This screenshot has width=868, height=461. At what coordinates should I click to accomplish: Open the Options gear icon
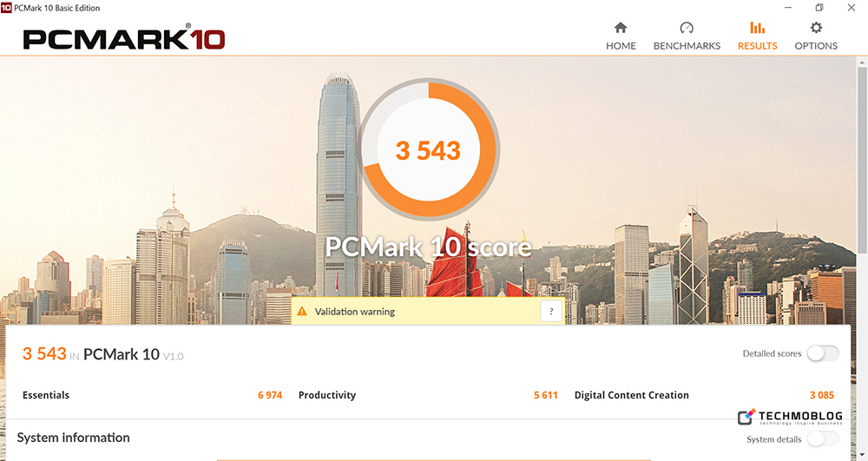816,28
